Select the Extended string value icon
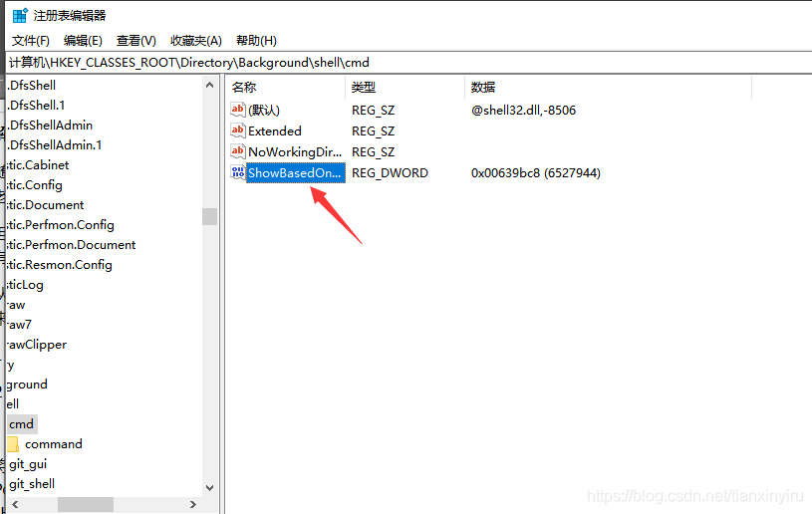This screenshot has width=812, height=514. [x=238, y=130]
